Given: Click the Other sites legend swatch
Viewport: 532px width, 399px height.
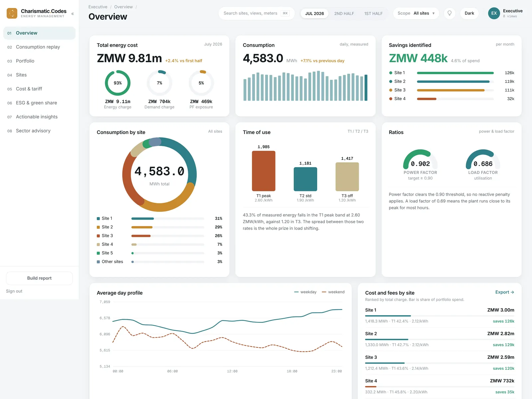Looking at the screenshot, I should pyautogui.click(x=98, y=262).
